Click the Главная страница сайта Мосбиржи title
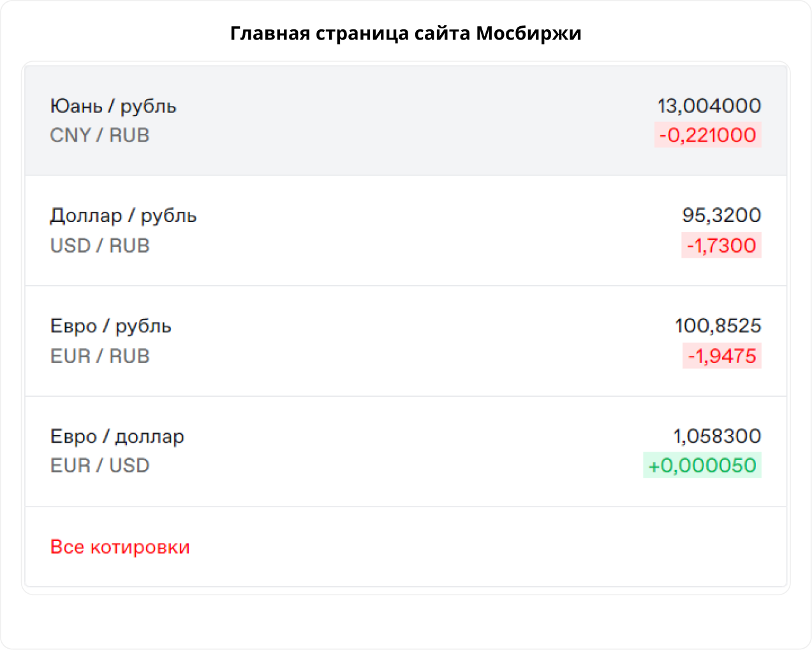The image size is (812, 650). (406, 33)
